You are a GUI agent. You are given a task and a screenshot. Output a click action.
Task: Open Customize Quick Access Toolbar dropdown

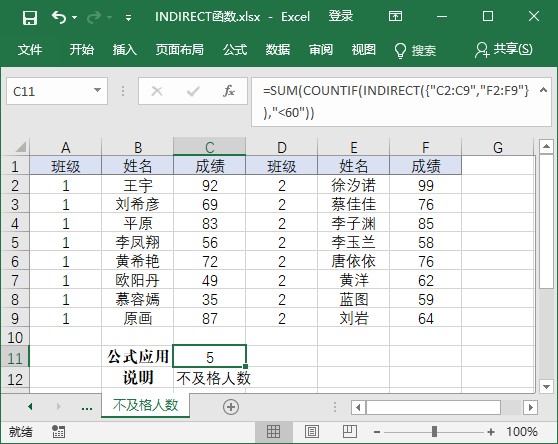click(x=128, y=17)
